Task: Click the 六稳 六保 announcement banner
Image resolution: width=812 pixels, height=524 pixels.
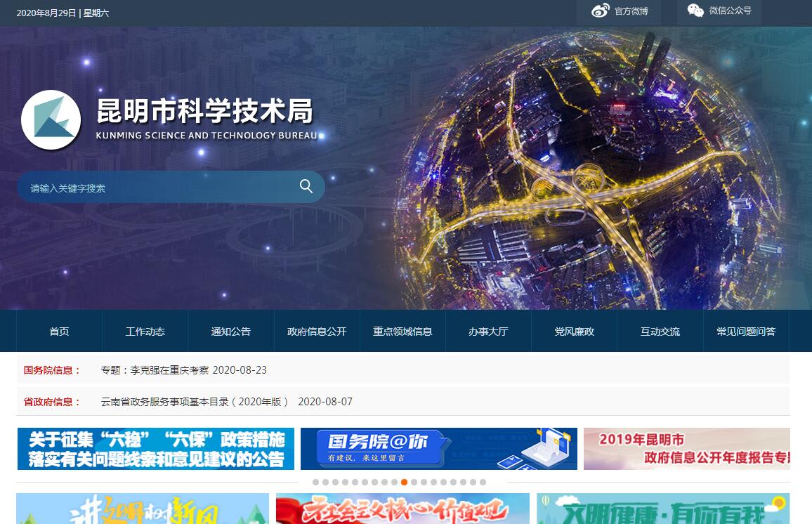Action: coord(156,449)
